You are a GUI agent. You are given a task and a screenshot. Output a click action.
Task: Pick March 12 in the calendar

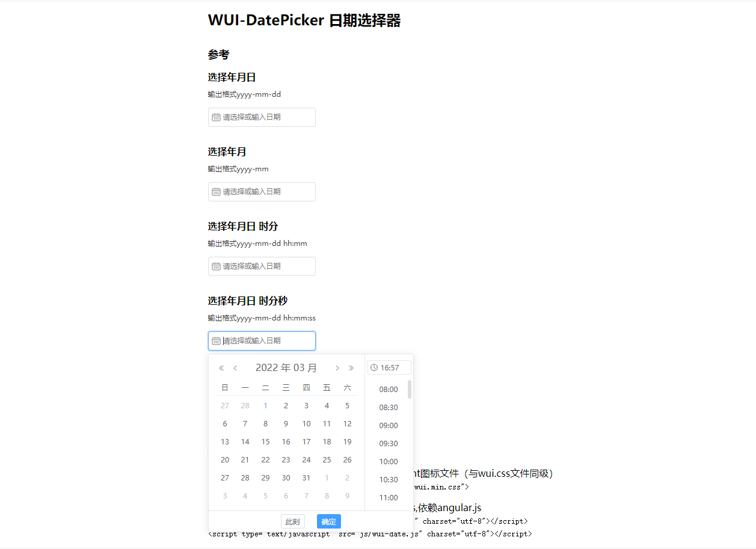click(x=348, y=424)
